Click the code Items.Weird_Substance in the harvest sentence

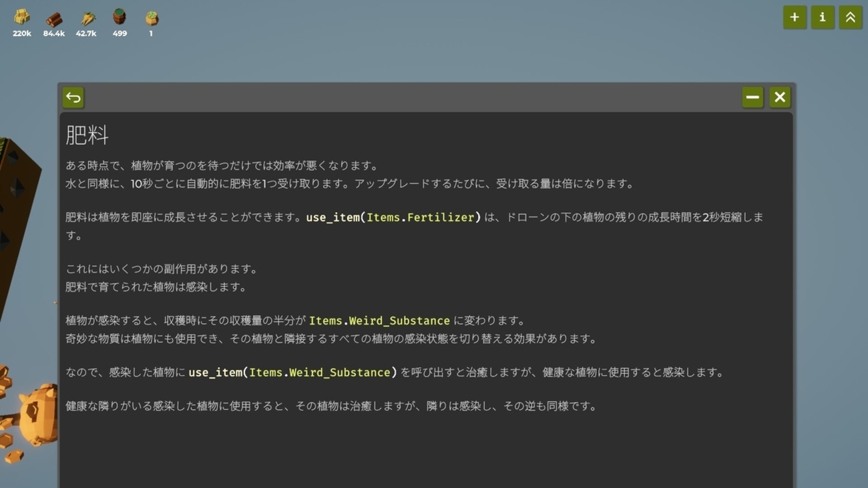tap(379, 321)
